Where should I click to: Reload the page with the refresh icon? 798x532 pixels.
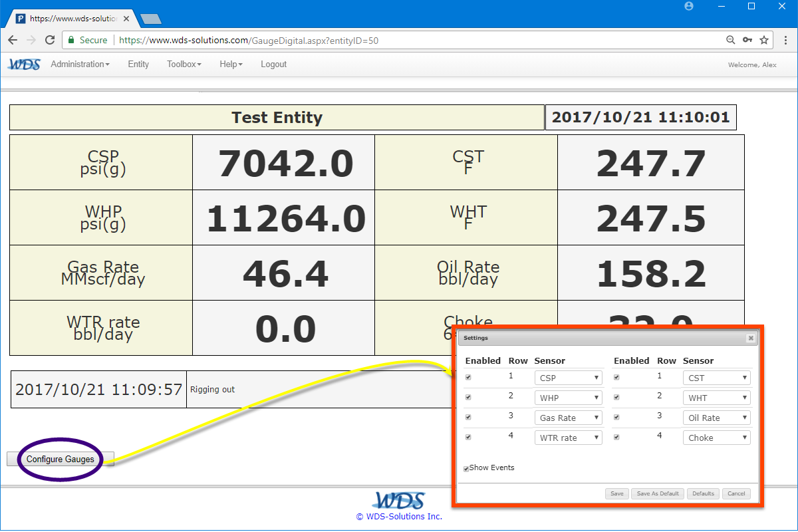point(50,40)
